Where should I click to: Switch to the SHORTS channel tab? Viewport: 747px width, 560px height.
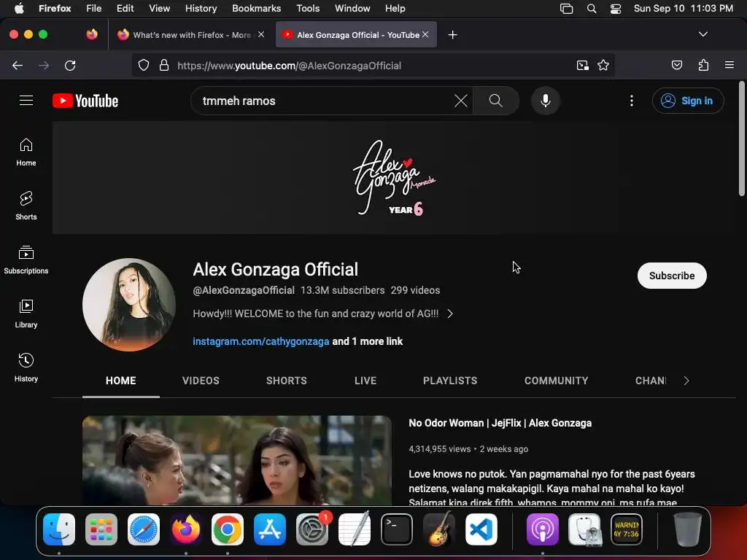pos(286,381)
